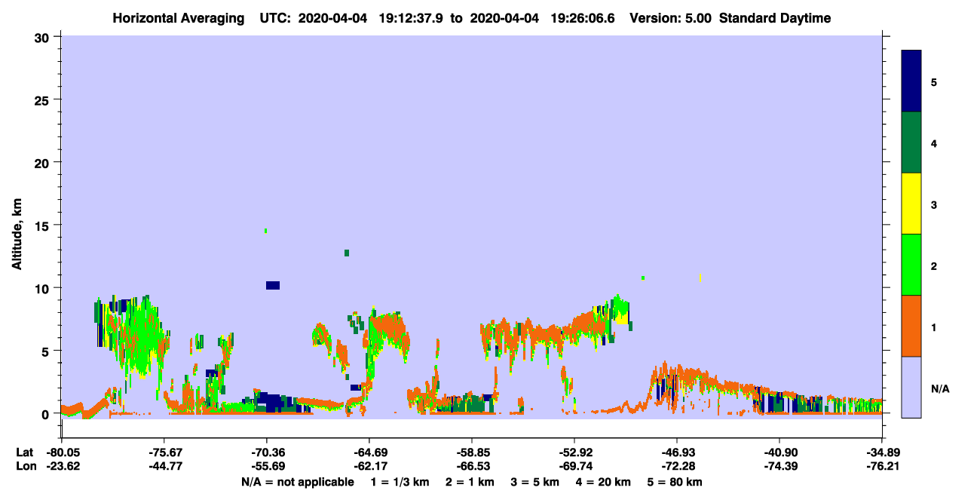Screen dimensions: 980x503
Task: Click the small dark green feature near 13 km
Action: tap(347, 253)
